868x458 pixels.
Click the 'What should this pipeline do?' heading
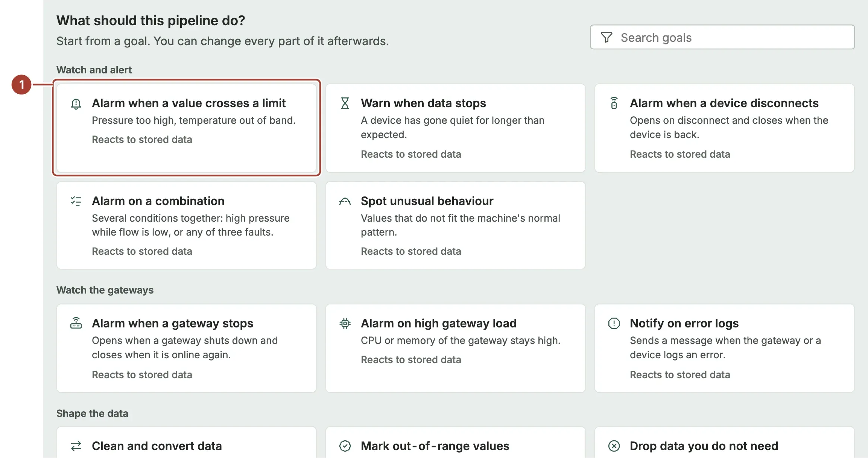(x=151, y=21)
